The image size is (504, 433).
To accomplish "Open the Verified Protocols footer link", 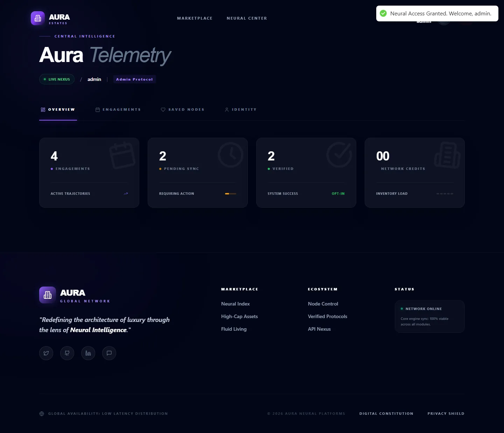I will click(328, 316).
